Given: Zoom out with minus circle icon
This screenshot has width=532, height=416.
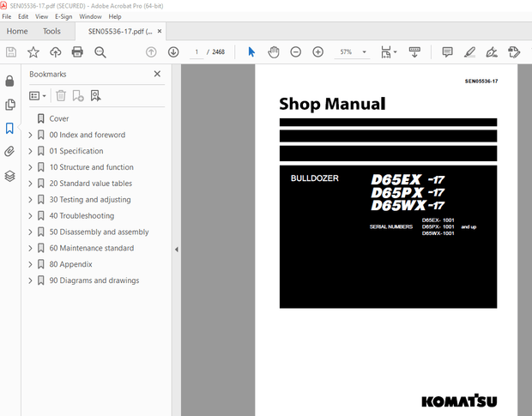Looking at the screenshot, I should click(x=295, y=51).
